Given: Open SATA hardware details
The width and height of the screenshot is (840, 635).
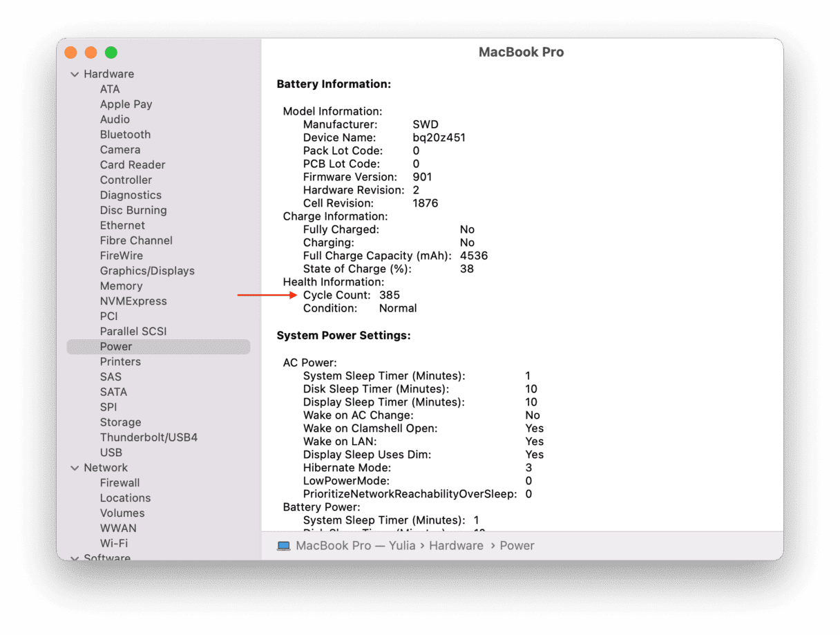Looking at the screenshot, I should [113, 393].
